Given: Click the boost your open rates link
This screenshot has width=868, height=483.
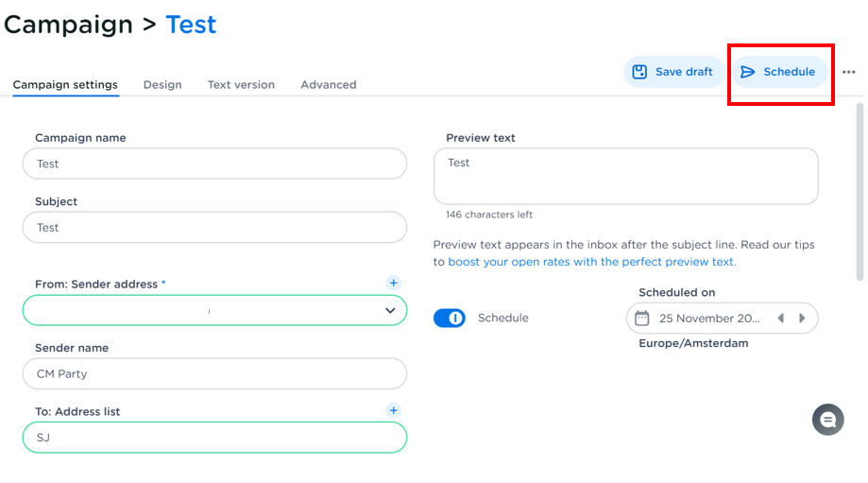Looking at the screenshot, I should [x=591, y=262].
